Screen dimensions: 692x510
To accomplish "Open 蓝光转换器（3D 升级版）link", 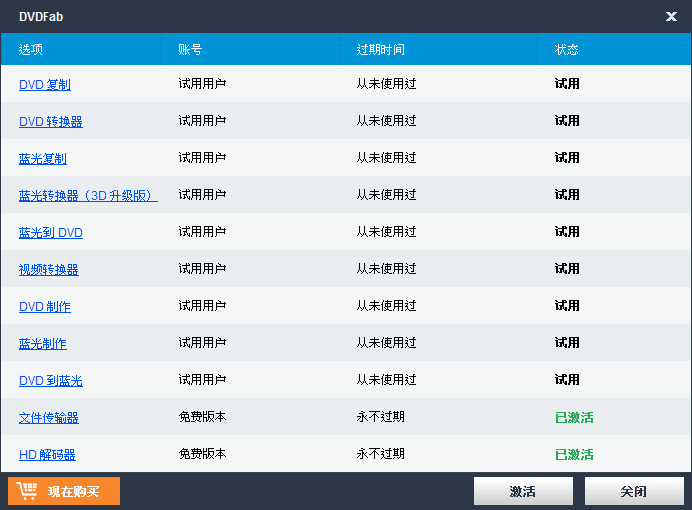I will 88,195.
